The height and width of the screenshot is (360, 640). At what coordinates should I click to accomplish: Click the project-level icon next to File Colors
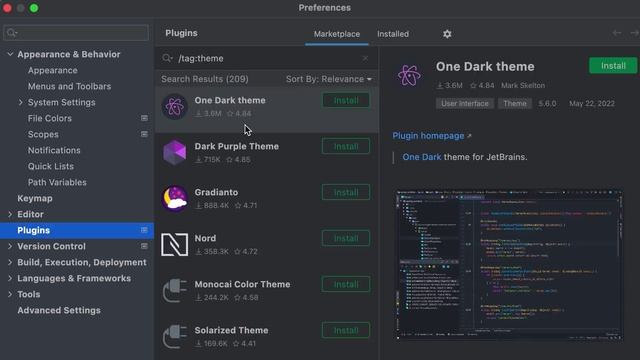[x=144, y=118]
